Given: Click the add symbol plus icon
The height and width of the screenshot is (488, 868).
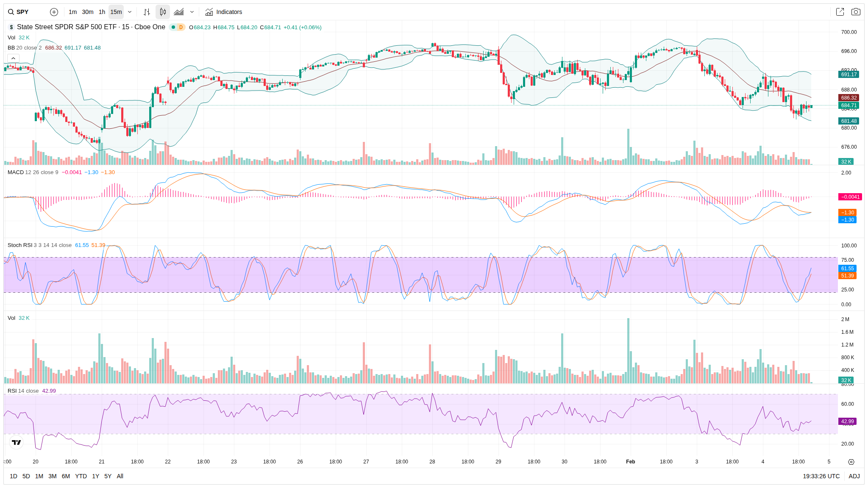Looking at the screenshot, I should click(x=54, y=12).
